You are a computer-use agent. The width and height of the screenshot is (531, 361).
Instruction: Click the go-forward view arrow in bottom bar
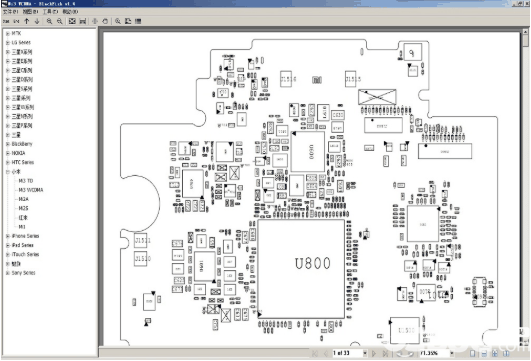[x=410, y=354]
